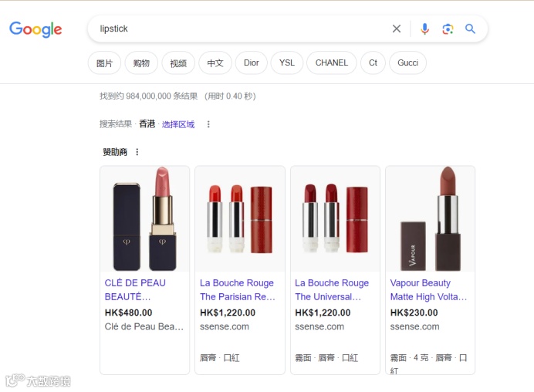Viewport: 534px width, 392px height.
Task: Select the 中文 filter chip
Action: click(x=215, y=63)
